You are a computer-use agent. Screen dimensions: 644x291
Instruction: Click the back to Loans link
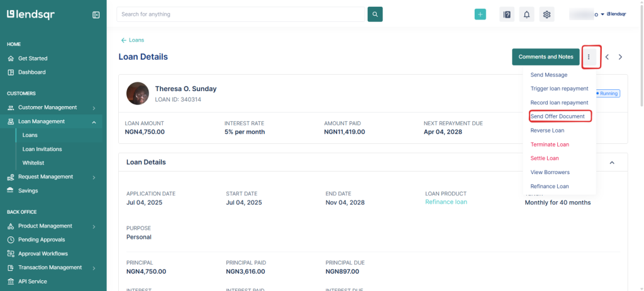(x=133, y=40)
